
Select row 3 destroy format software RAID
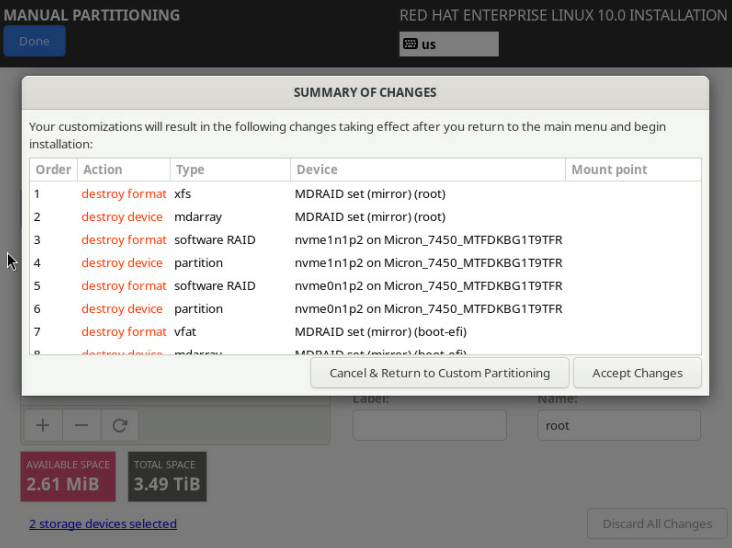(x=300, y=240)
